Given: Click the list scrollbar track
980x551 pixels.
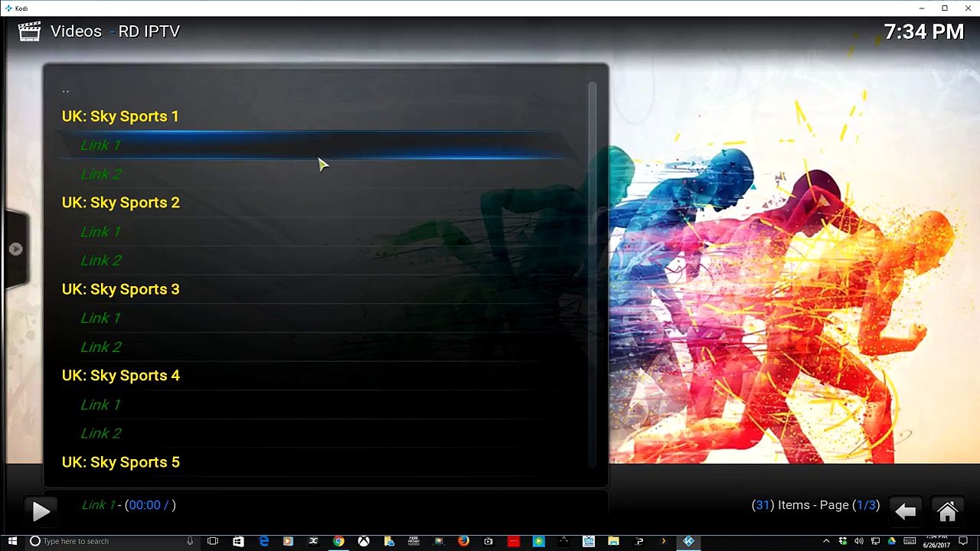Looking at the screenshot, I should 592,275.
